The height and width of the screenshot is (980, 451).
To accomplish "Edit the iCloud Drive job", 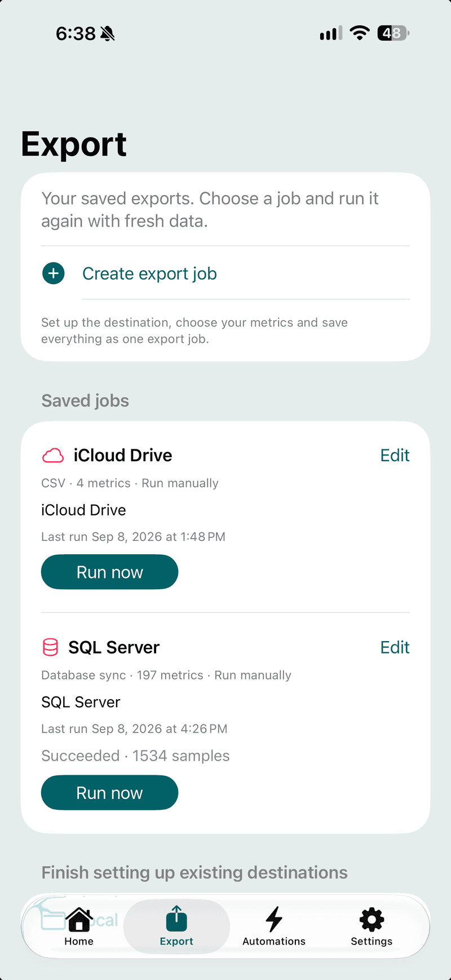I will tap(395, 455).
